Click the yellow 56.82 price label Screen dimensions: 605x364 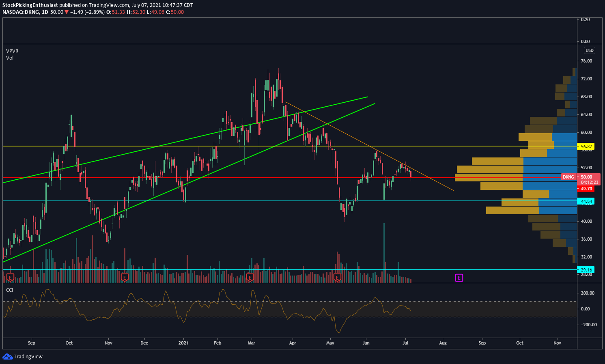[x=587, y=146]
